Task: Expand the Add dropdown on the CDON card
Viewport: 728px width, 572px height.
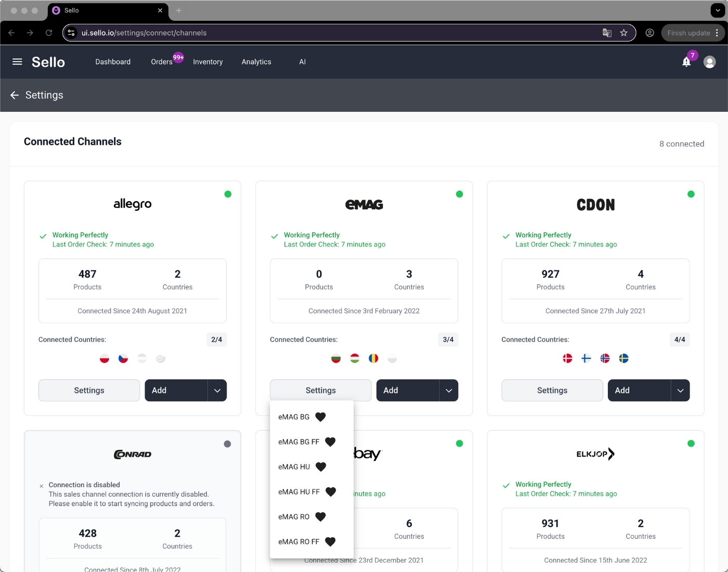Action: [680, 391]
